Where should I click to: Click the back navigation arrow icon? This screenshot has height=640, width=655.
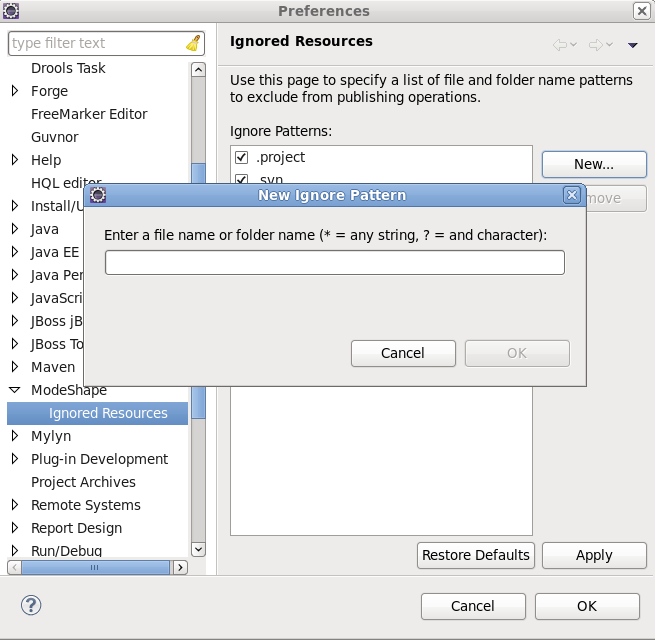click(560, 44)
